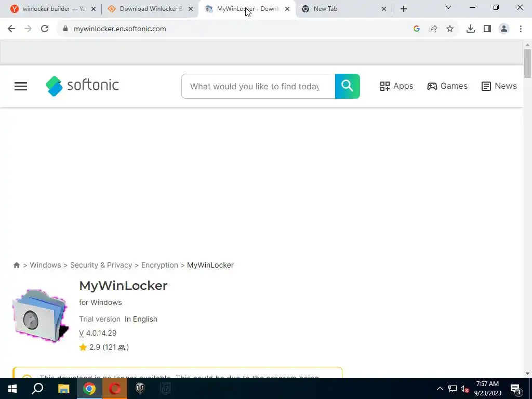Click the browser forward arrow

tap(28, 29)
